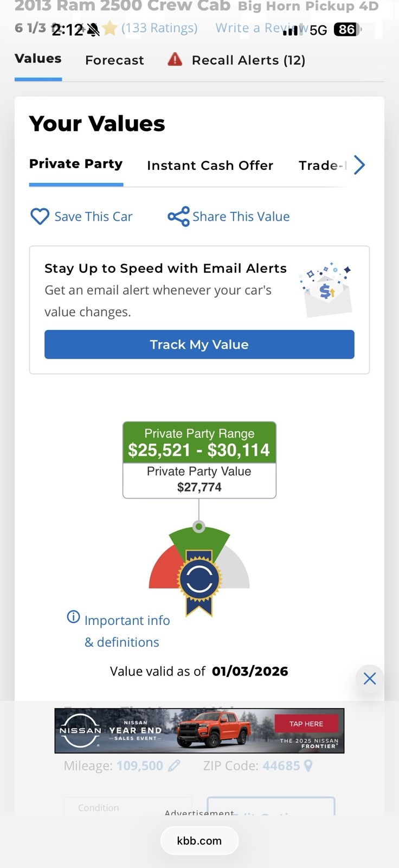Dismiss the ad with the X button

click(x=370, y=678)
